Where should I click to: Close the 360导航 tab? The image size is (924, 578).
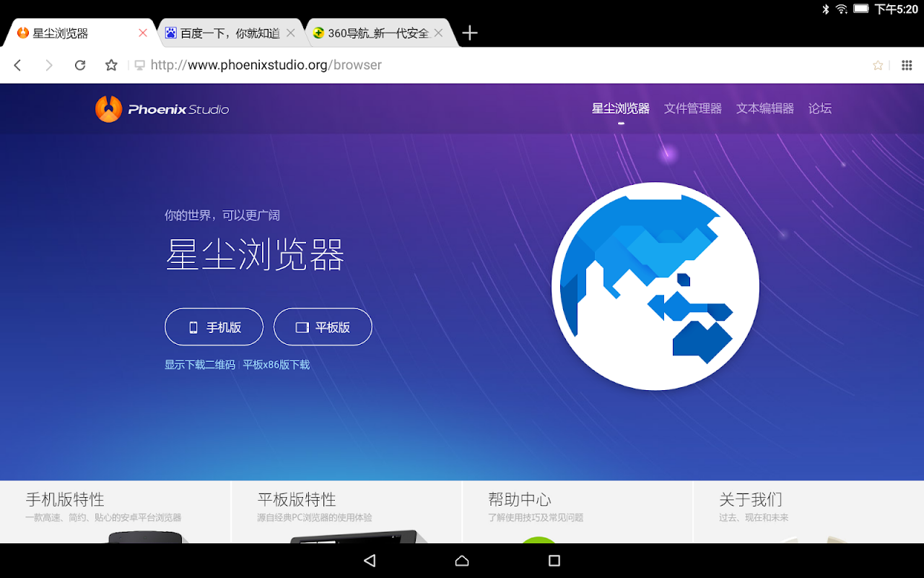click(x=438, y=33)
